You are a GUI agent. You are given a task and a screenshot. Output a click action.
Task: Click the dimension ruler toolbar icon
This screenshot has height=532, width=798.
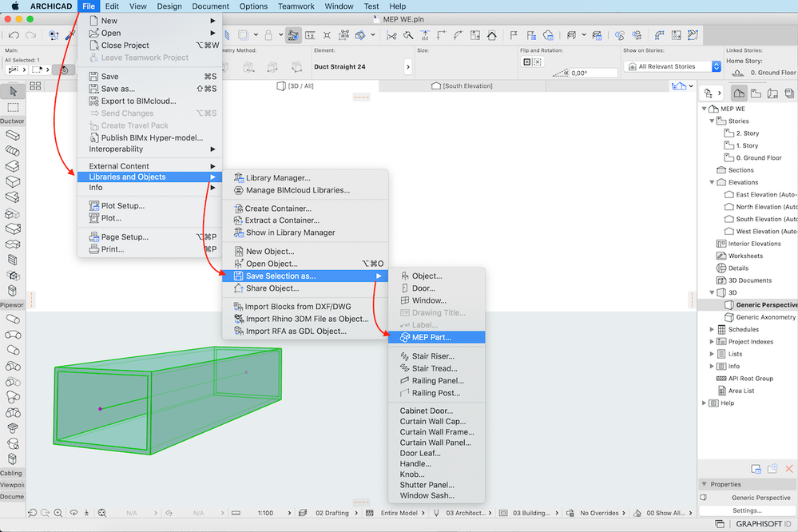310,35
